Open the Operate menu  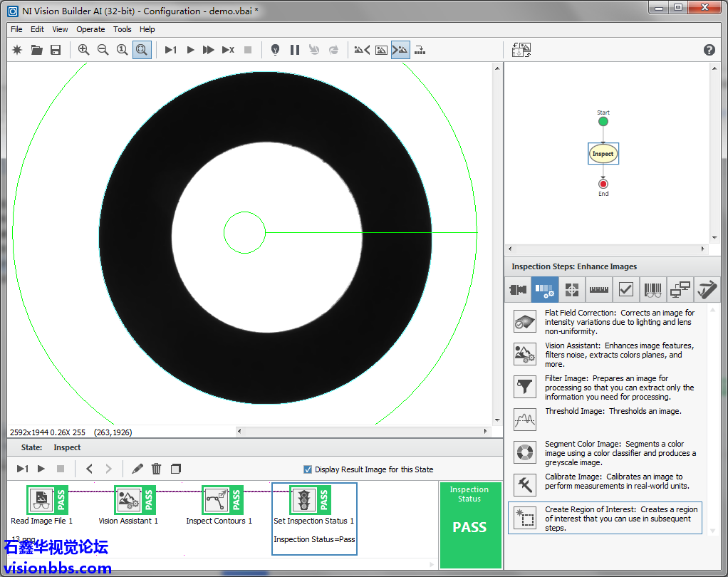(90, 29)
